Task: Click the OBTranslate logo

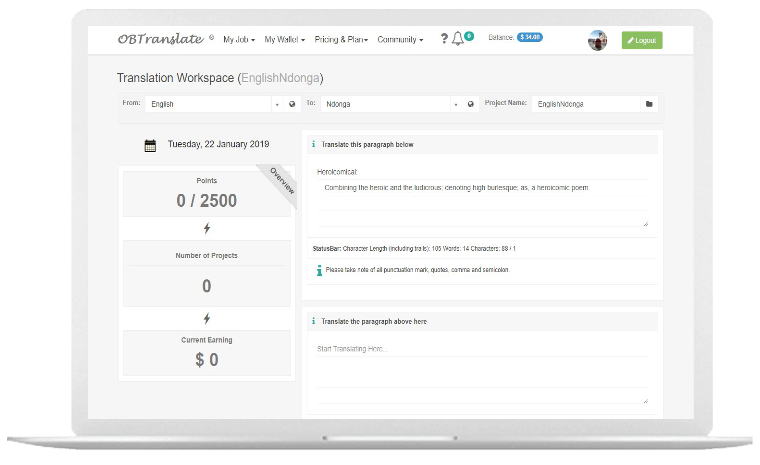Action: tap(160, 39)
